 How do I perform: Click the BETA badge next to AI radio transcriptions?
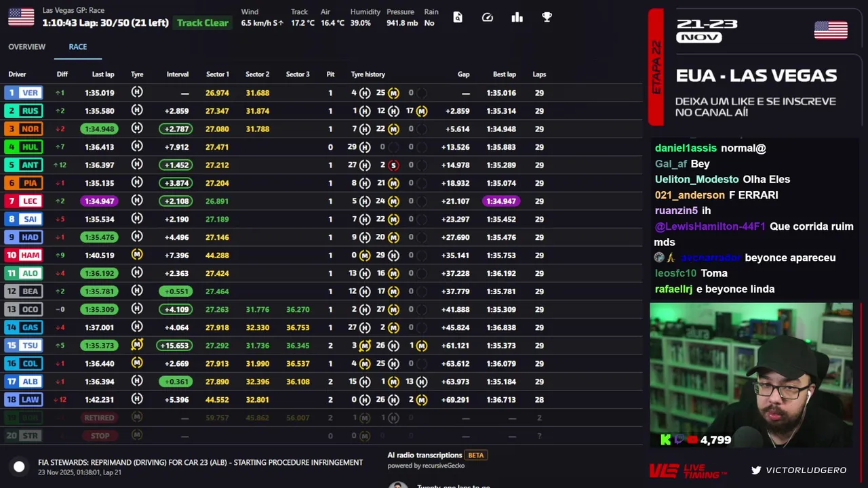[476, 455]
